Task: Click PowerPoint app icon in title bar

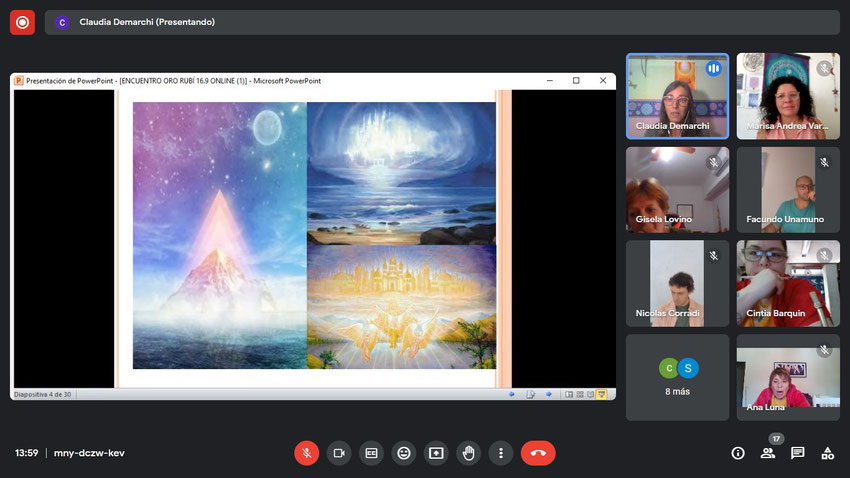Action: pos(18,81)
